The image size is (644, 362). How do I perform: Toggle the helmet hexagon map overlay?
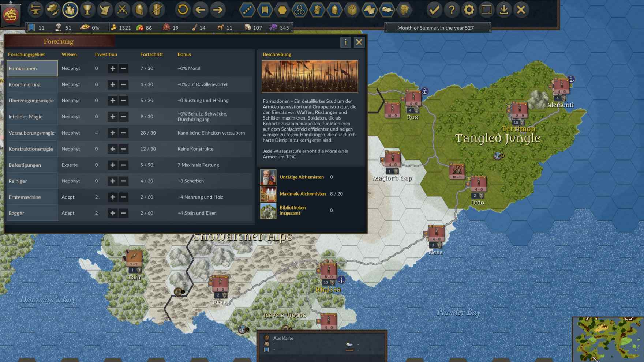click(x=334, y=10)
